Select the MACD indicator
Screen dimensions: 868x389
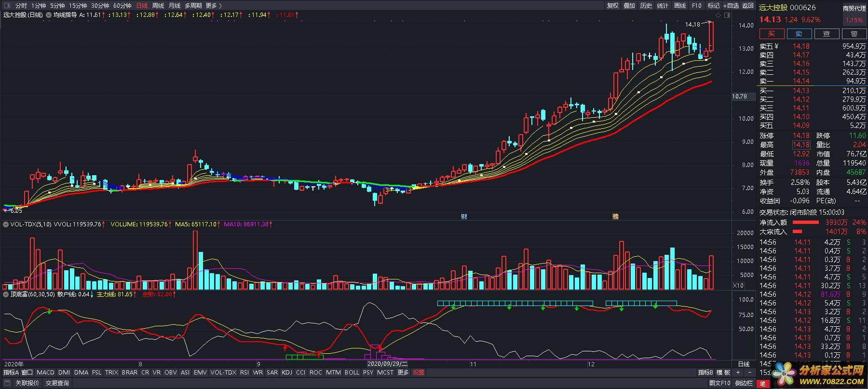[x=46, y=373]
